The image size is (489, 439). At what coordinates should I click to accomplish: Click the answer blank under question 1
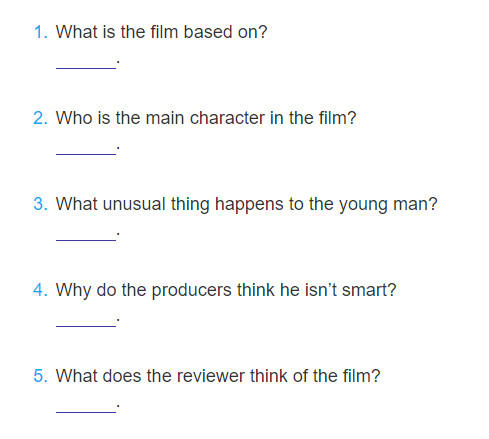86,64
